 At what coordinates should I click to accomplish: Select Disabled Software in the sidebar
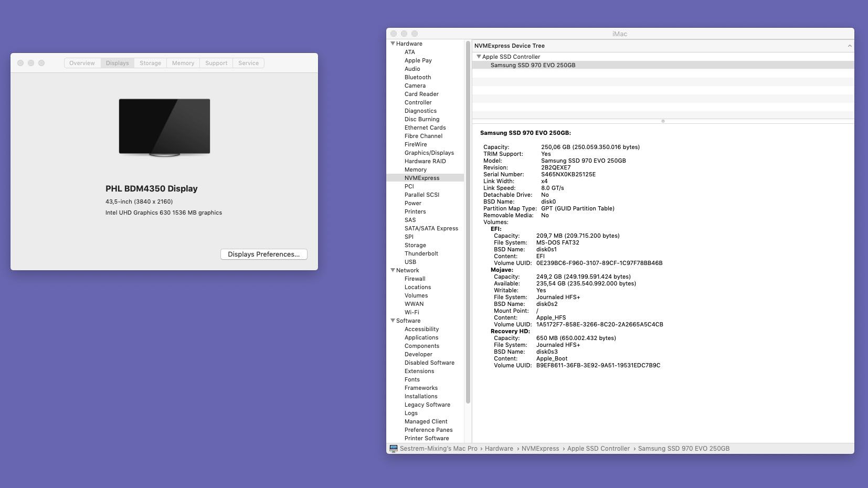429,363
